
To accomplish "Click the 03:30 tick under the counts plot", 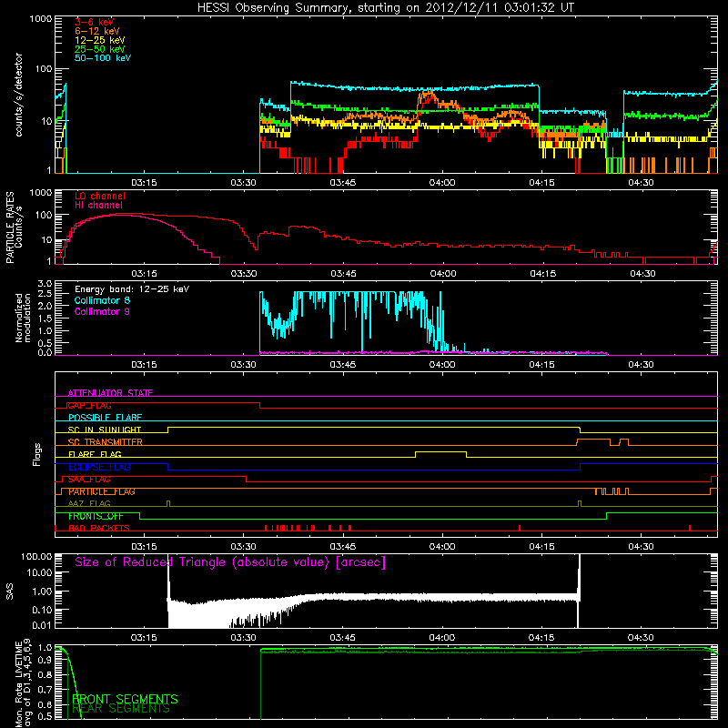I will [x=243, y=183].
